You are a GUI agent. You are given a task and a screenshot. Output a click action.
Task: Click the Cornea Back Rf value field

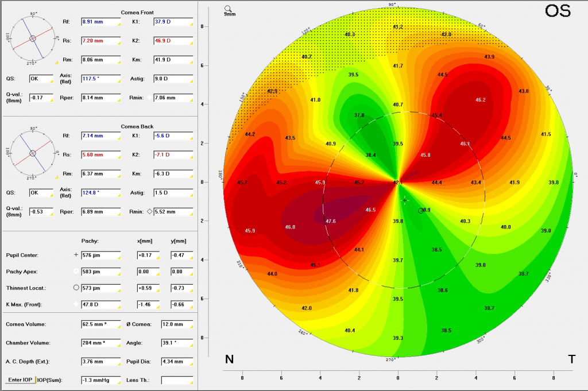[x=100, y=136]
